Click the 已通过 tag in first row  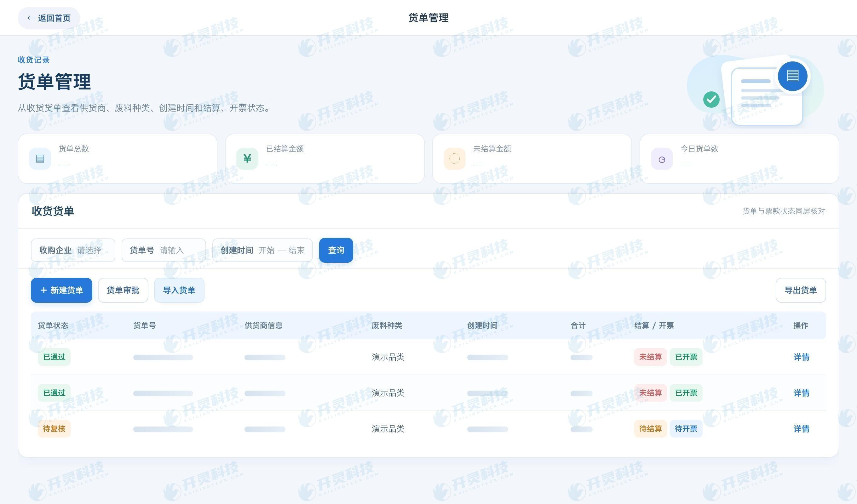click(x=54, y=357)
